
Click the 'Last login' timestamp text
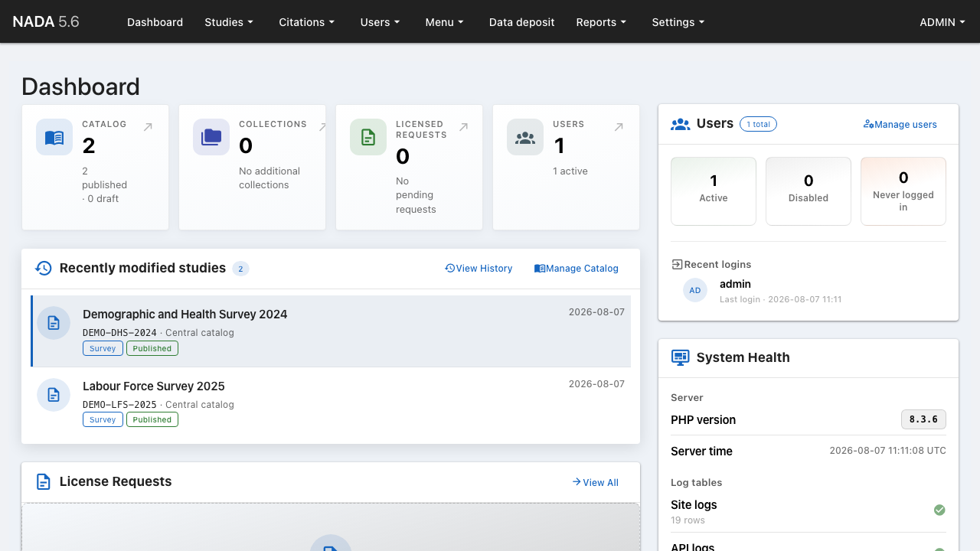tap(780, 299)
